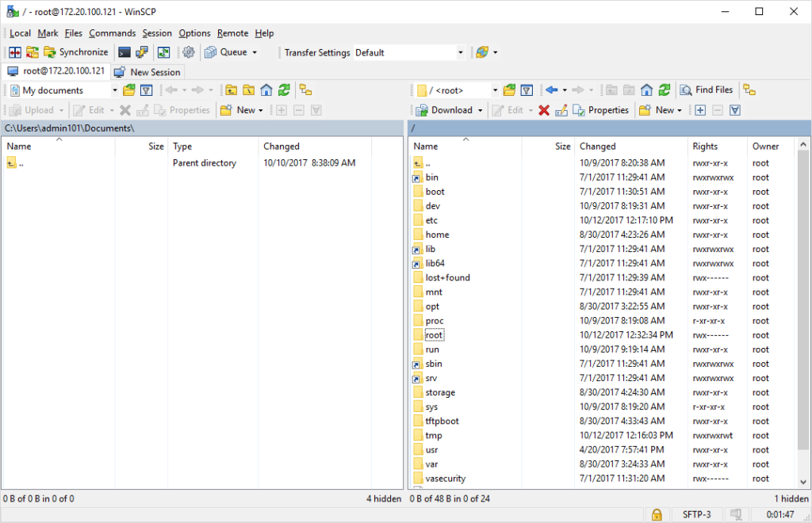Open the Preferences gear icon
The height and width of the screenshot is (523, 812).
(189, 52)
